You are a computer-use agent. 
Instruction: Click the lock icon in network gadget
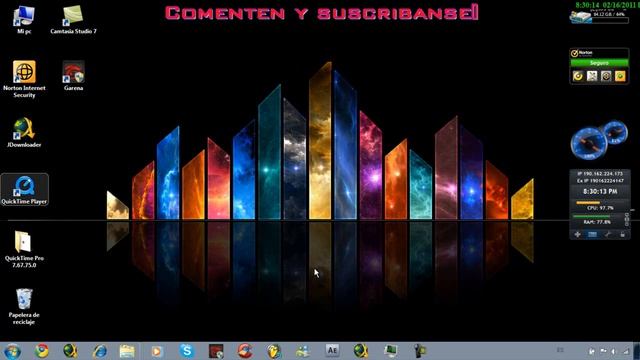pos(622,234)
